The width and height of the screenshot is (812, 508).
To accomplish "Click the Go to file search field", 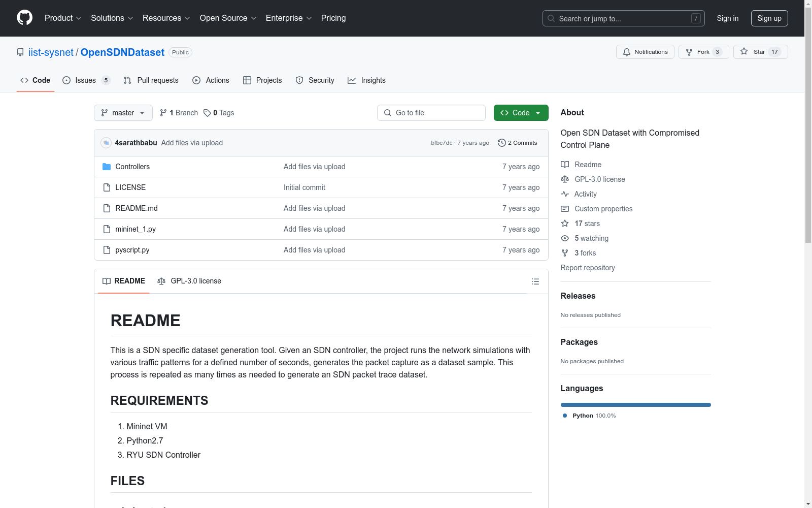I will (x=431, y=113).
